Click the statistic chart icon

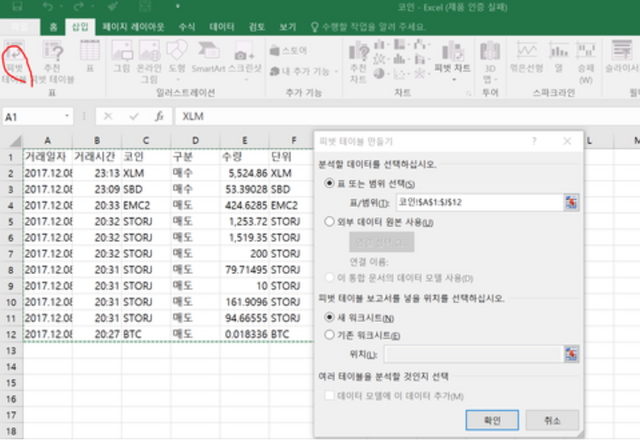click(x=400, y=59)
